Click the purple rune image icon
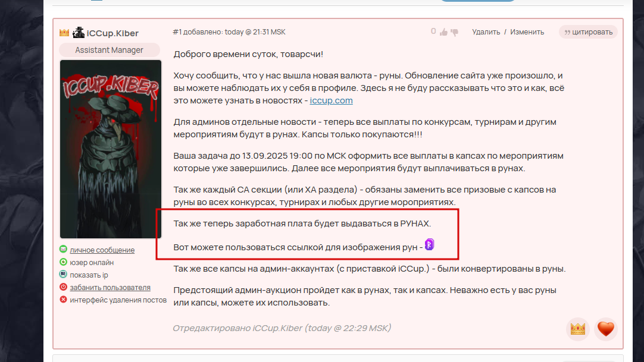The image size is (644, 362). click(429, 244)
